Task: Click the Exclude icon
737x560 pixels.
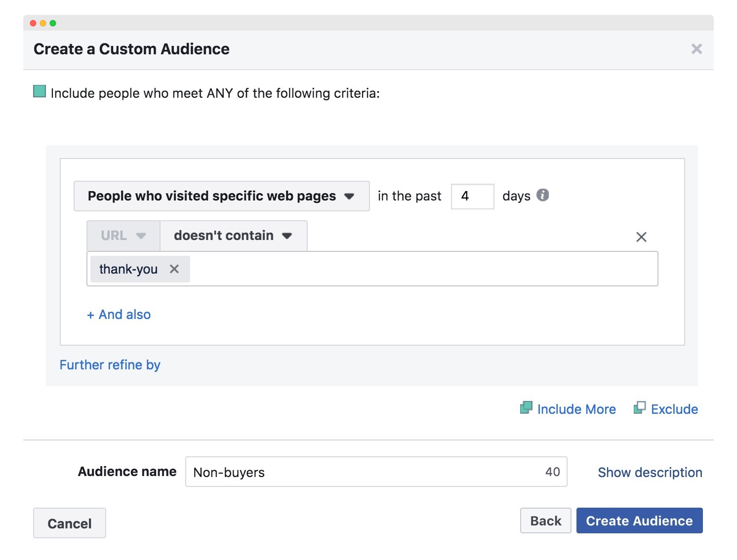Action: point(640,408)
